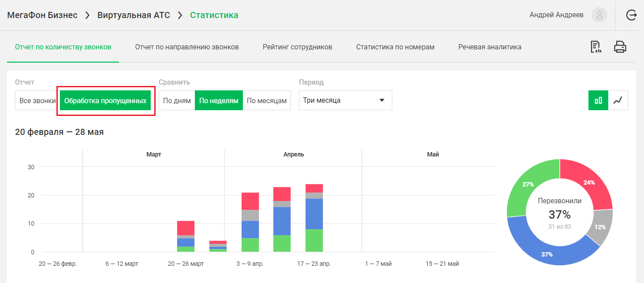Open user profile avatar icon
The image size is (644, 283).
pos(599,15)
